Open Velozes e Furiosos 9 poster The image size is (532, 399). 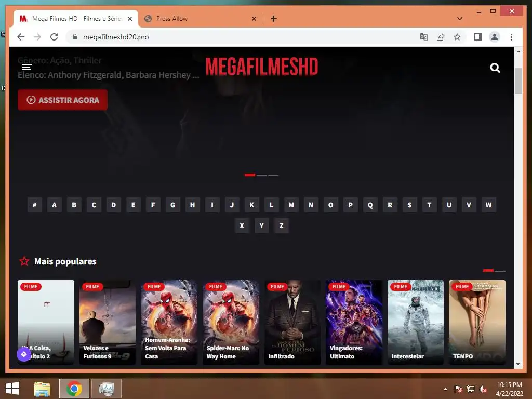[x=108, y=322]
